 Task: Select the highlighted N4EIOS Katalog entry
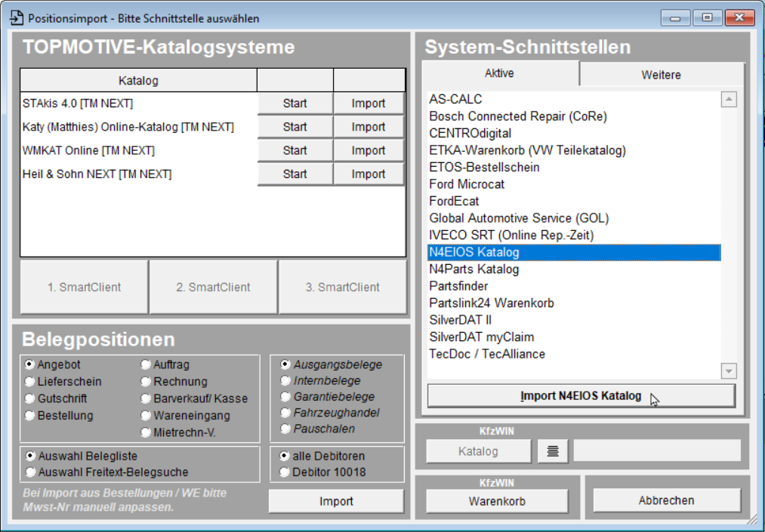(574, 253)
